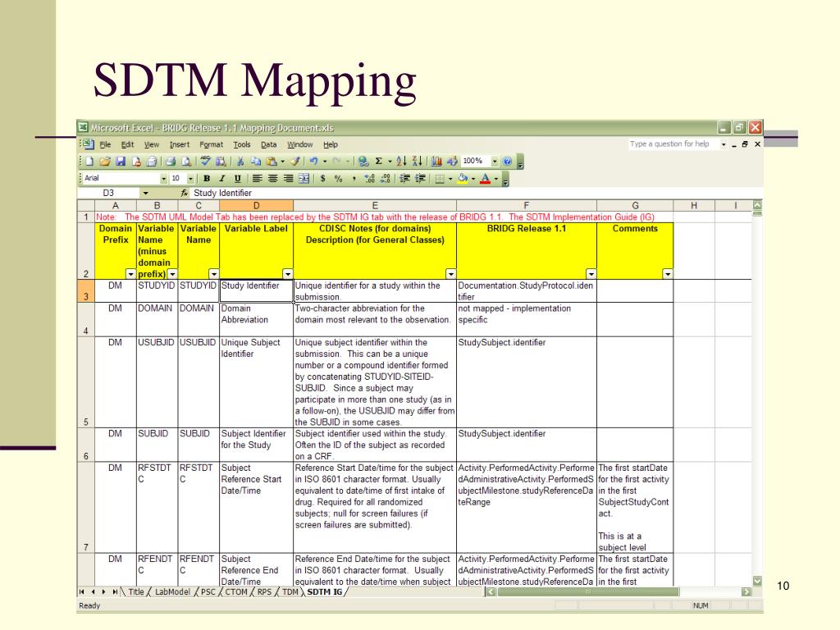Screen dimensions: 840x630
Task: Go to next sheet tab arrow
Action: (103, 592)
